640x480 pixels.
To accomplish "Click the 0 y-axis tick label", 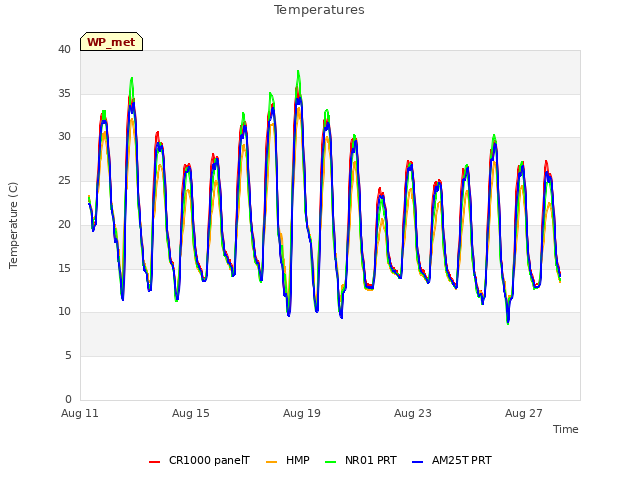I will coord(68,399).
